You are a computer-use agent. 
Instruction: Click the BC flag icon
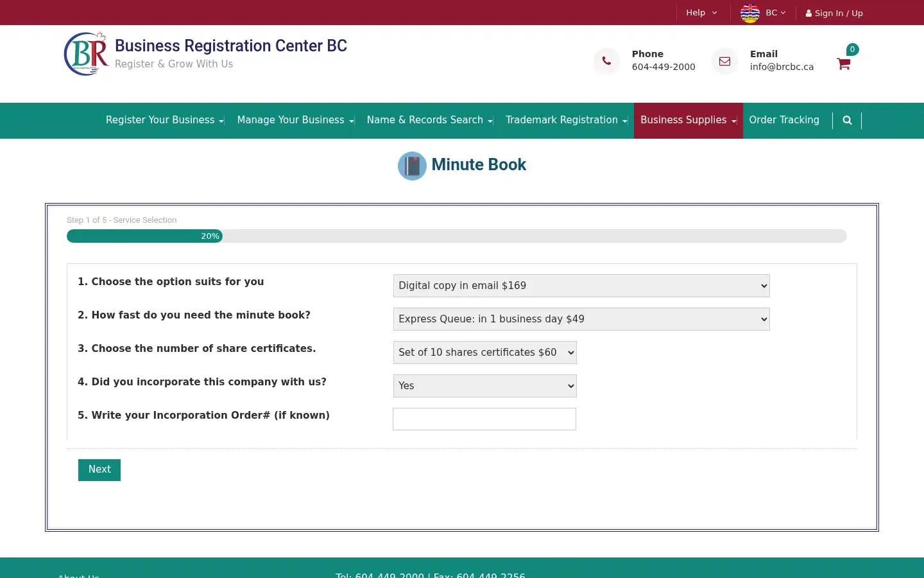749,13
